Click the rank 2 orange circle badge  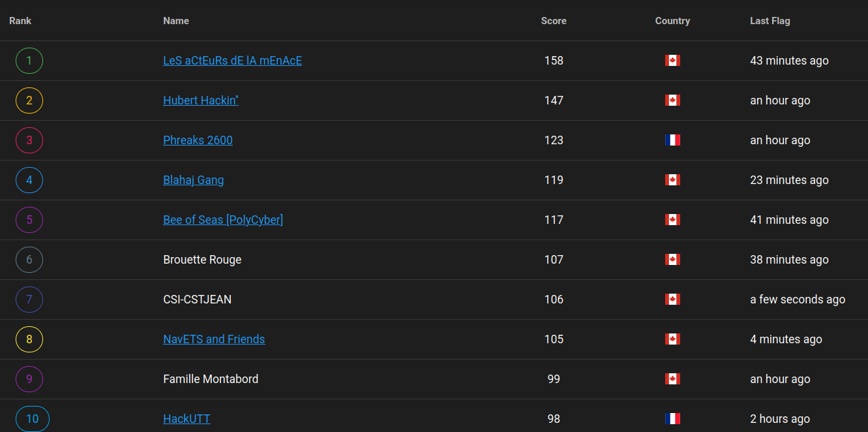point(29,100)
